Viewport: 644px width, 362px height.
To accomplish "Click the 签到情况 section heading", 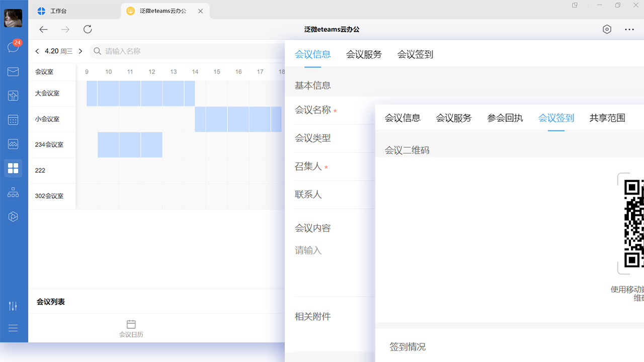I will tap(408, 347).
